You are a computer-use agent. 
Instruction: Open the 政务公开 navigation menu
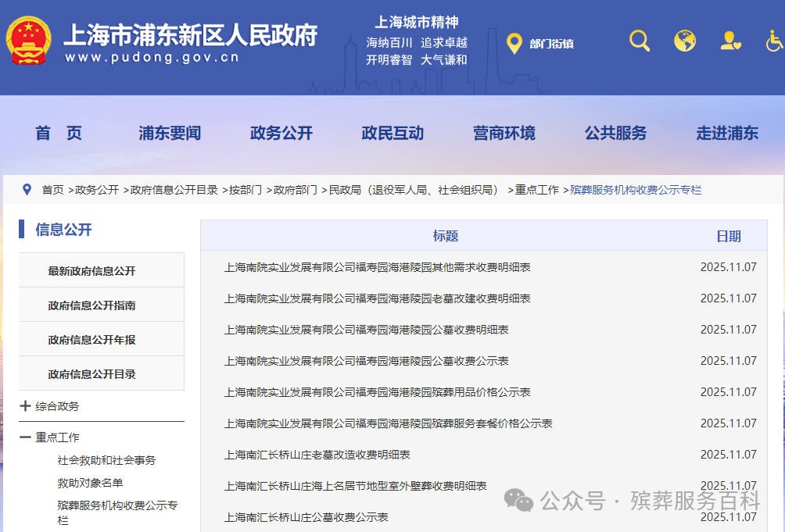(x=282, y=133)
